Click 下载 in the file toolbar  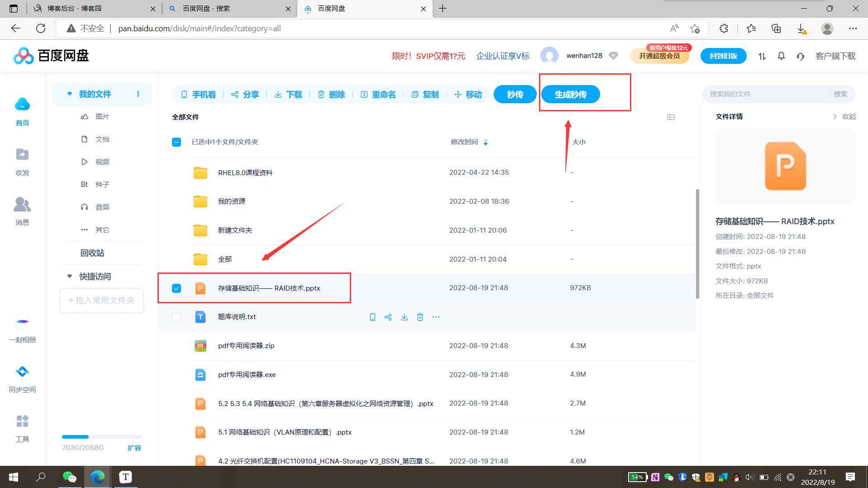pos(288,95)
